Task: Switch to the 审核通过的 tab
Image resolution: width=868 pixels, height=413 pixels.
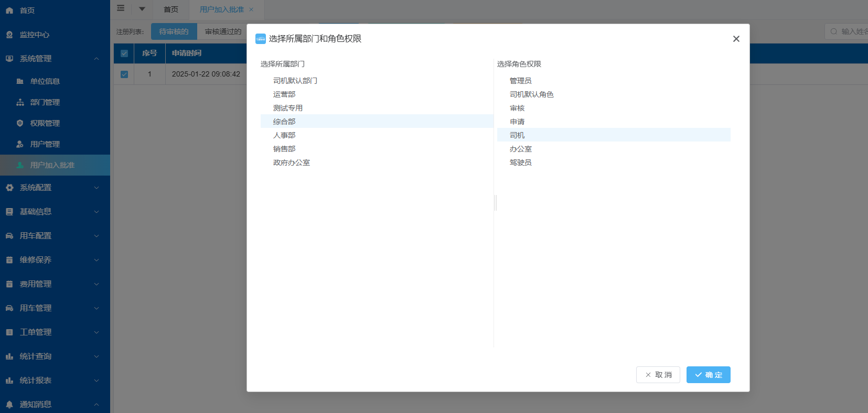Action: click(x=223, y=31)
